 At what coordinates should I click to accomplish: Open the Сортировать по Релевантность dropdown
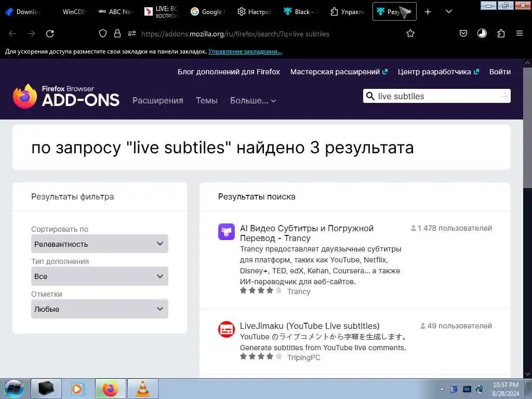(100, 244)
